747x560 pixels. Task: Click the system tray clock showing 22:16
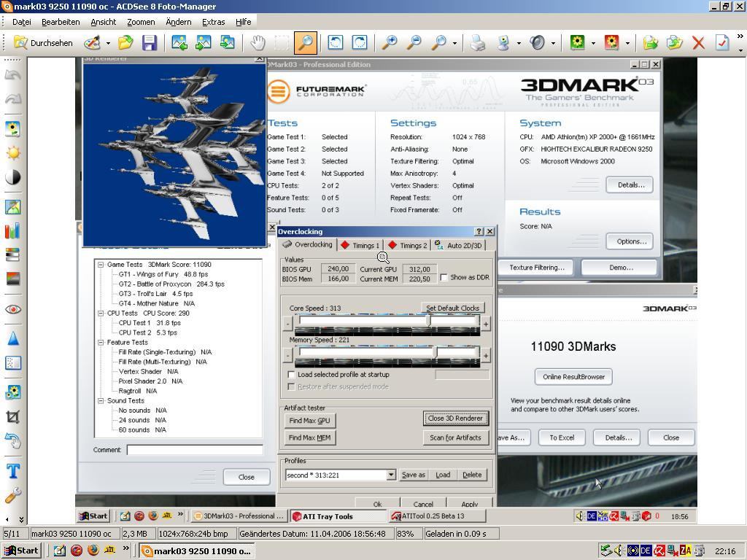tap(725, 551)
